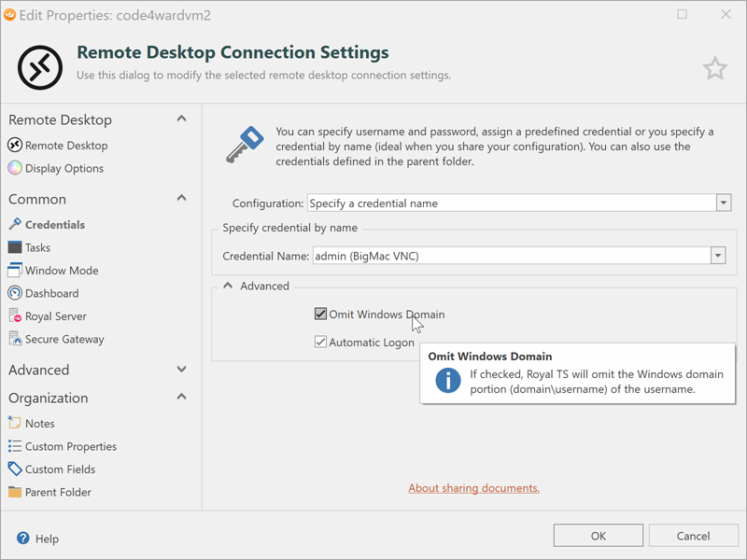
Task: Expand the Advanced sidebar group
Action: coord(181,370)
